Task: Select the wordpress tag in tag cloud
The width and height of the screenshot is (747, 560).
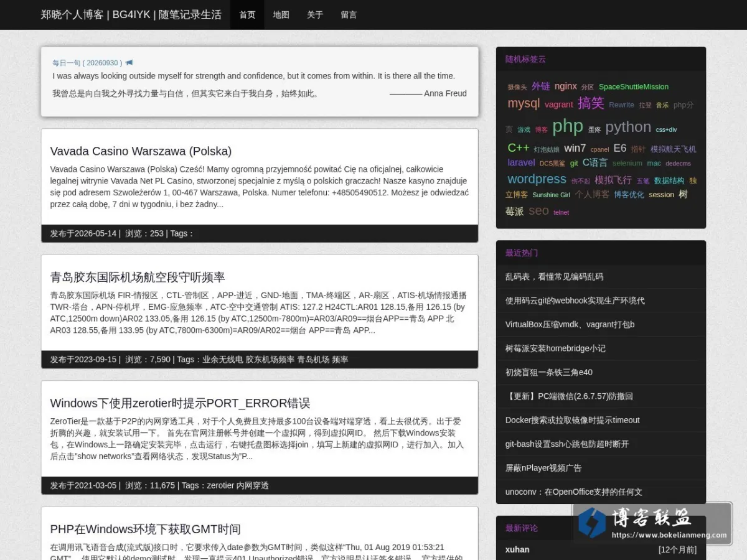Action: 537,179
